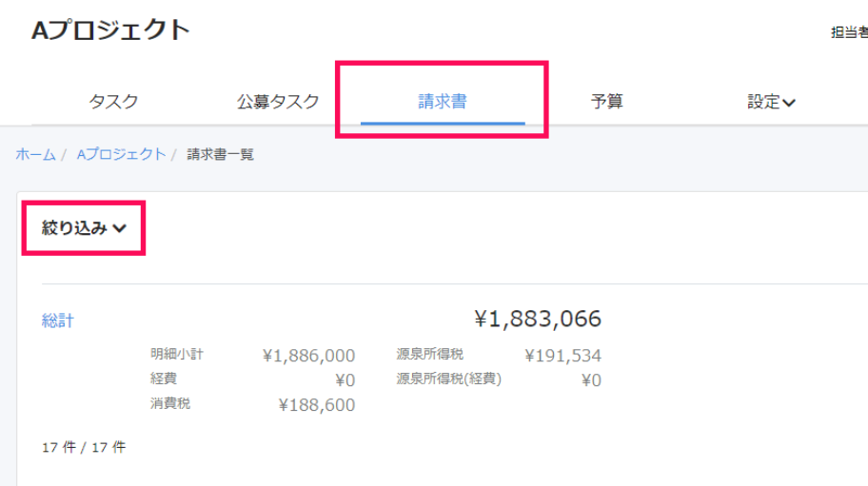Click the 消費税 amount ¥188,600
The image size is (868, 486).
[x=316, y=405]
